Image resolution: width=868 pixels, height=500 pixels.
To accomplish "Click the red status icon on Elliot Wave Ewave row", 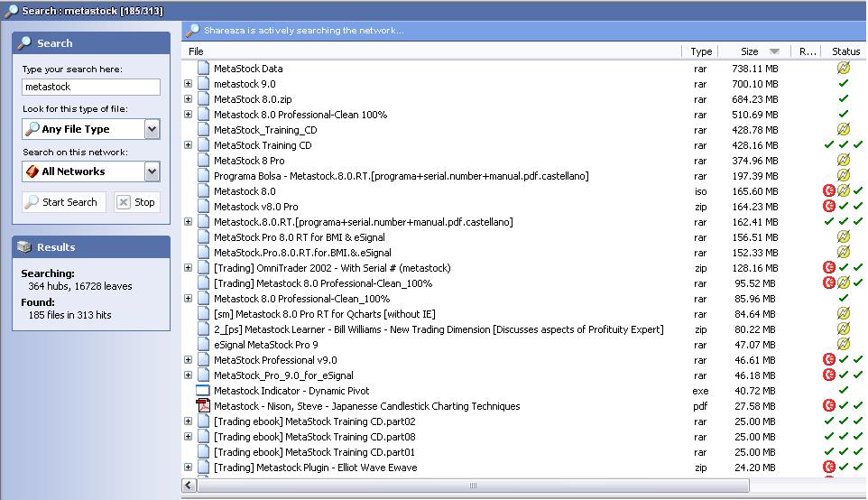I will click(x=828, y=467).
